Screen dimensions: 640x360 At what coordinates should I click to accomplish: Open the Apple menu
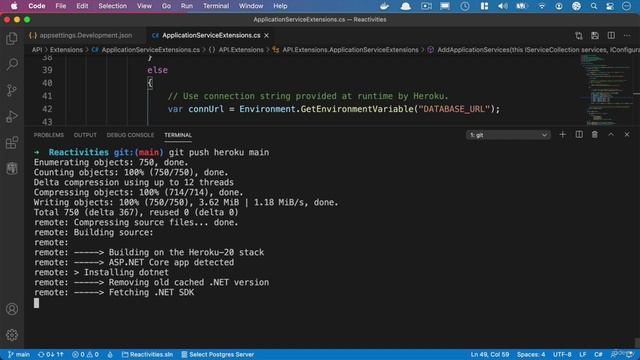click(x=14, y=6)
